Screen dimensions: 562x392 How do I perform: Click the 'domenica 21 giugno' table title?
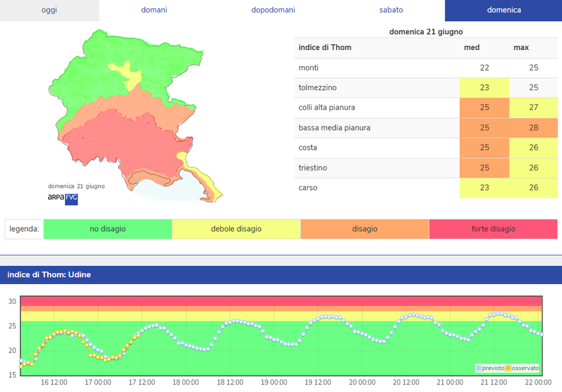426,32
